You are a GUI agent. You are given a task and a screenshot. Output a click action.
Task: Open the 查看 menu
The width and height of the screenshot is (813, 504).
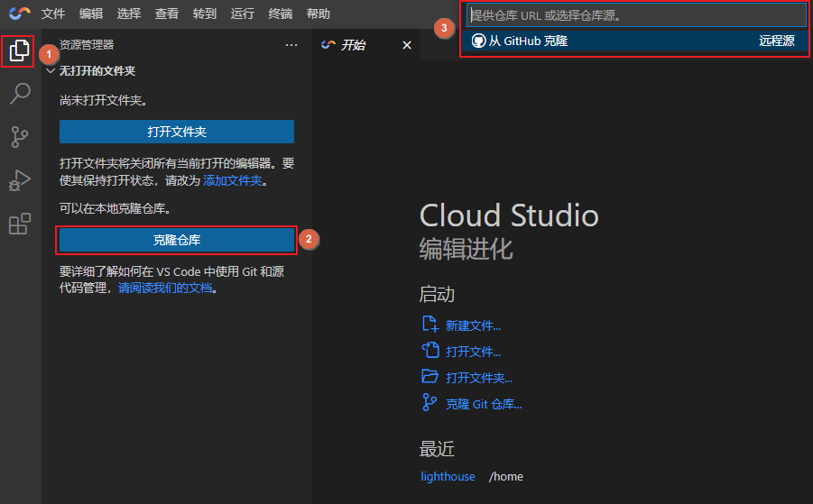(167, 14)
